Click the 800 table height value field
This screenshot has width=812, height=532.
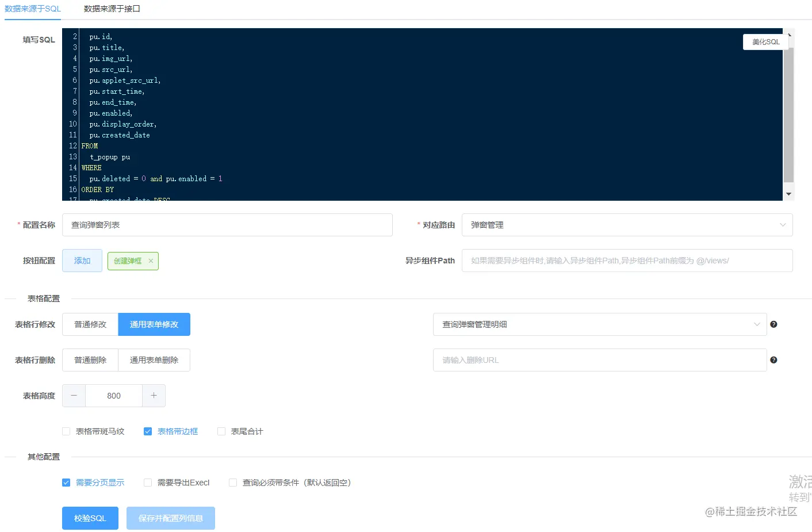point(114,396)
